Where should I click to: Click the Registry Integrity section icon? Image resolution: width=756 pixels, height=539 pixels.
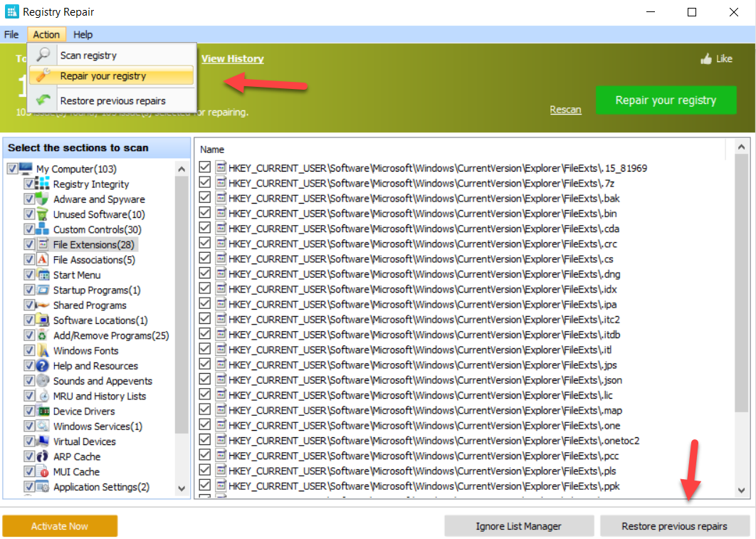pos(43,184)
